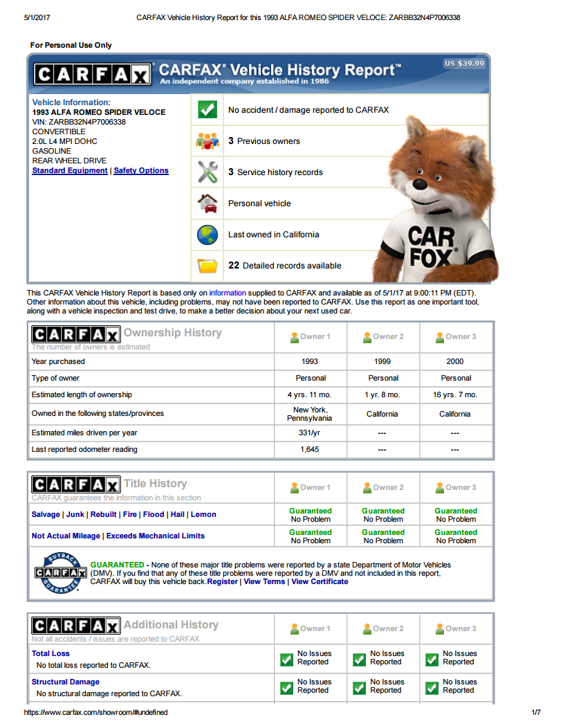The width and height of the screenshot is (563, 728).
Task: Click Structural Damage checkmark for Owner 2
Action: 359,688
